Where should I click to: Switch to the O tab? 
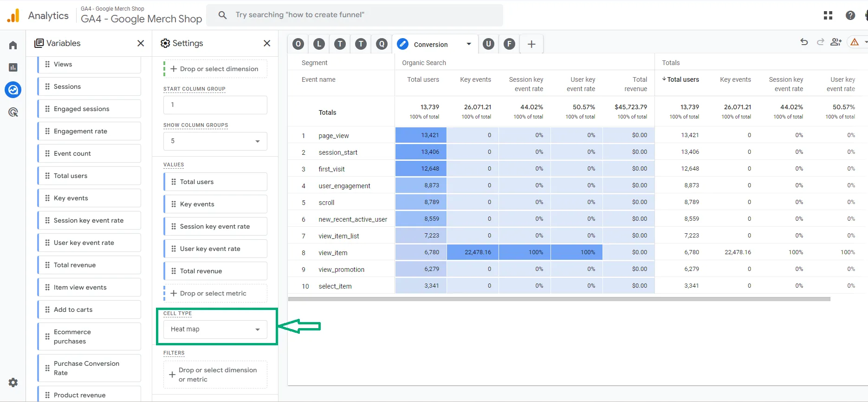pyautogui.click(x=298, y=44)
